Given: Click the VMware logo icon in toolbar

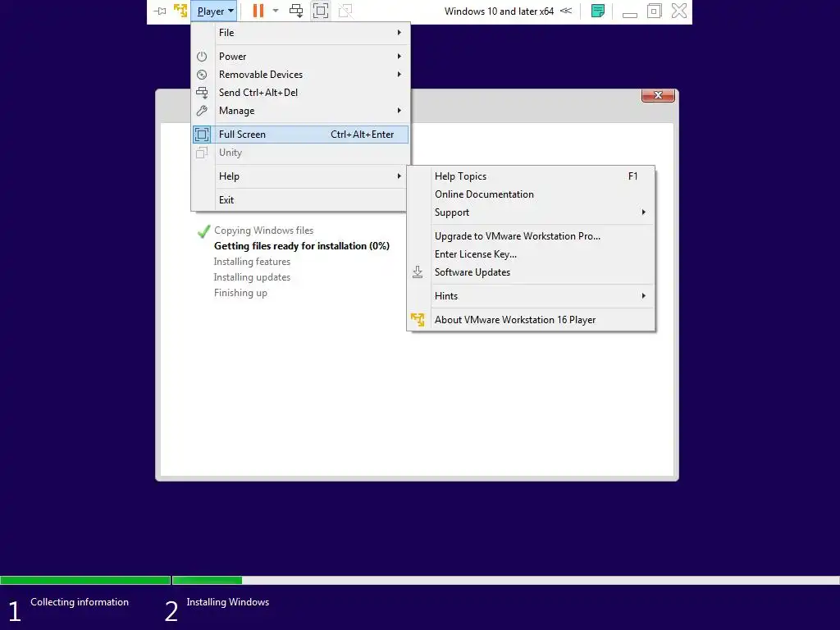Looking at the screenshot, I should pos(180,11).
